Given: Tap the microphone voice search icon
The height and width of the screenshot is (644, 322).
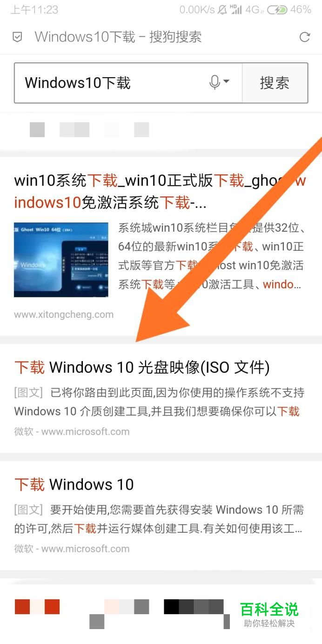Looking at the screenshot, I should point(215,83).
